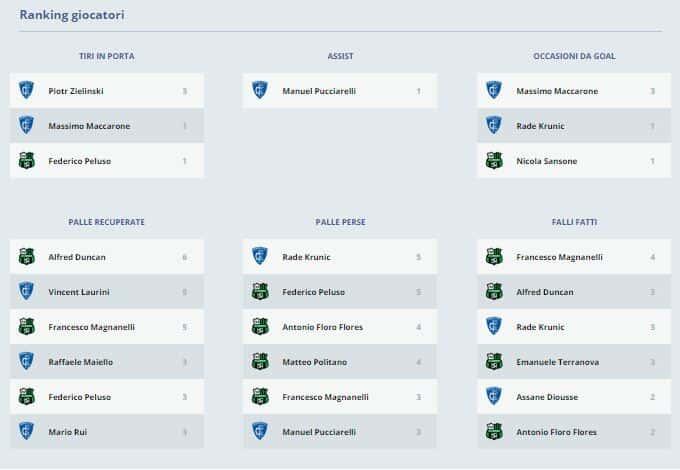The width and height of the screenshot is (680, 470).
Task: Click Empoli crest next to Vincent Laurini
Action: click(27, 292)
